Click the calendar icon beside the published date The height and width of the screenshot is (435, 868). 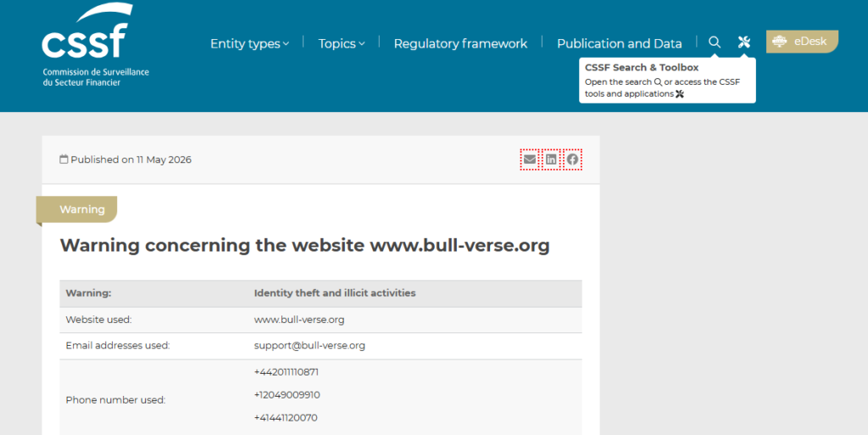click(64, 159)
